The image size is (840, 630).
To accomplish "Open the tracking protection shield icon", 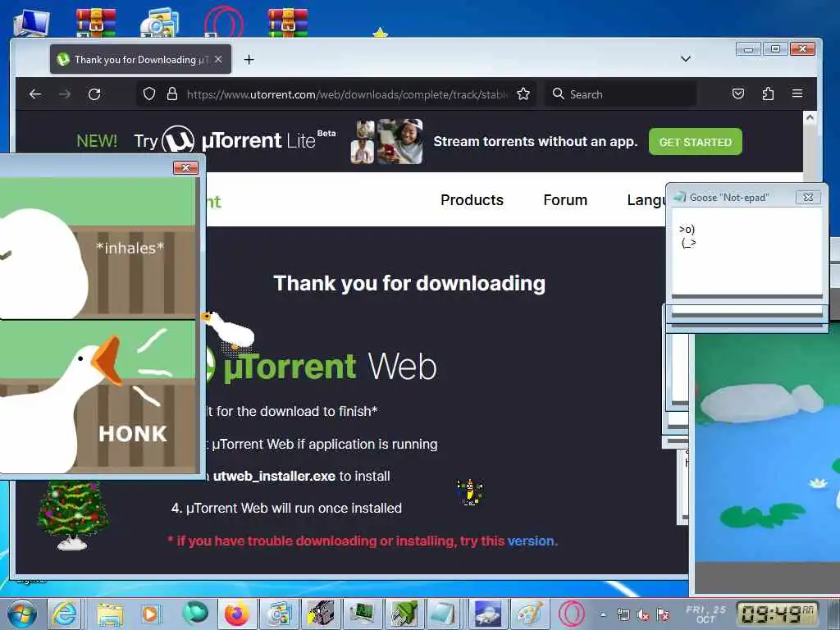I will pos(149,94).
